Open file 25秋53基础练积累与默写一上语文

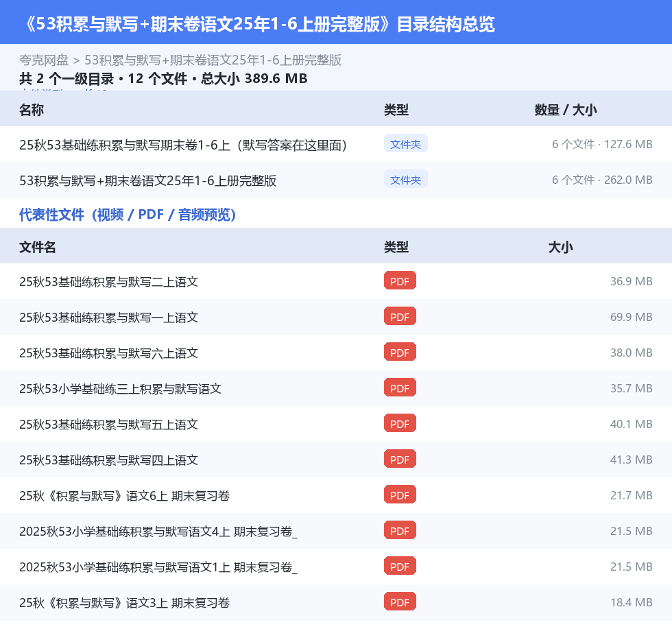tap(108, 318)
